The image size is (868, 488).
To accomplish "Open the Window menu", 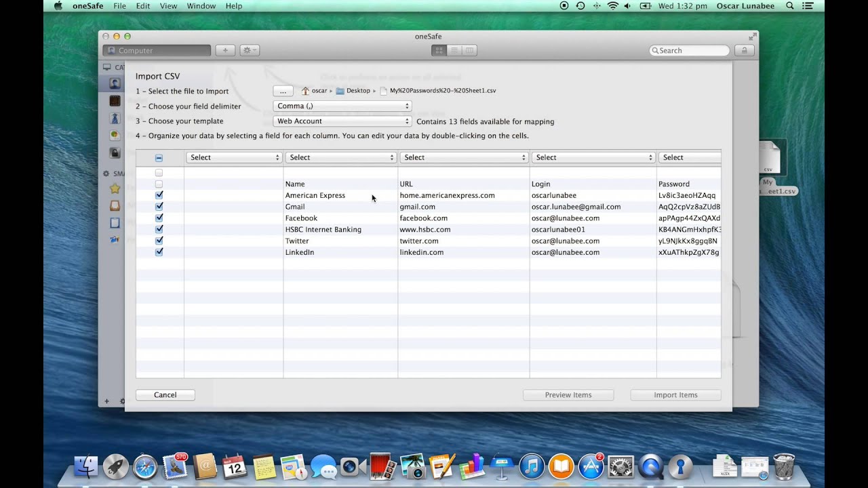I will [x=201, y=6].
